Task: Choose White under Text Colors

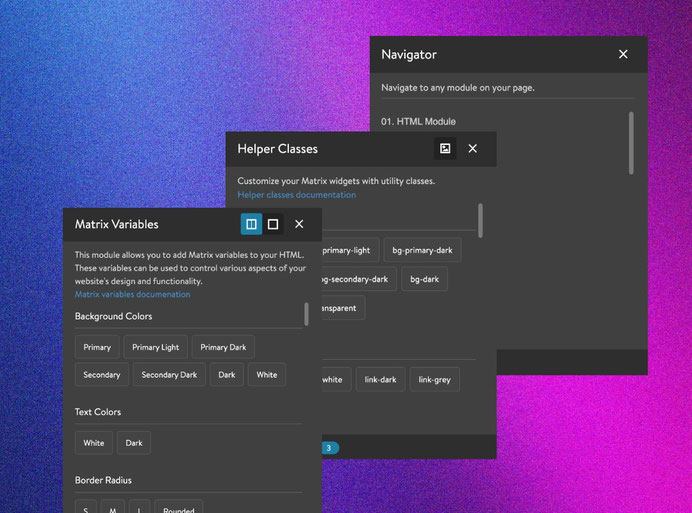Action: point(93,443)
